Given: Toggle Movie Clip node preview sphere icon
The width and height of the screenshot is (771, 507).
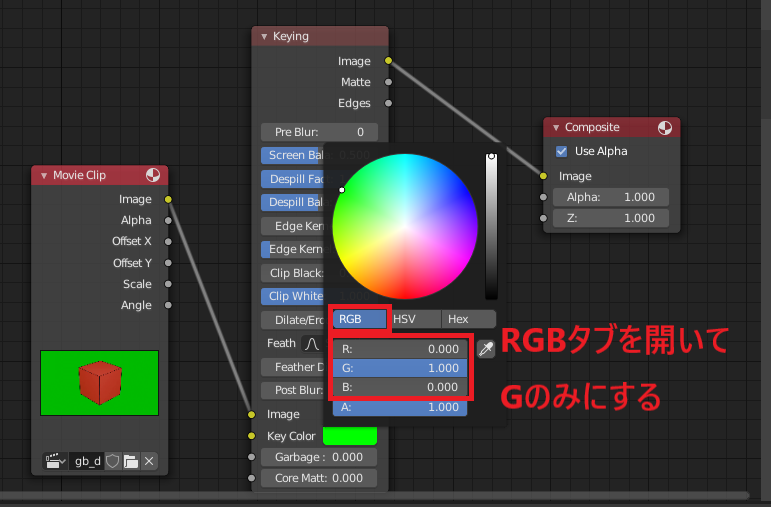Looking at the screenshot, I should [x=153, y=175].
